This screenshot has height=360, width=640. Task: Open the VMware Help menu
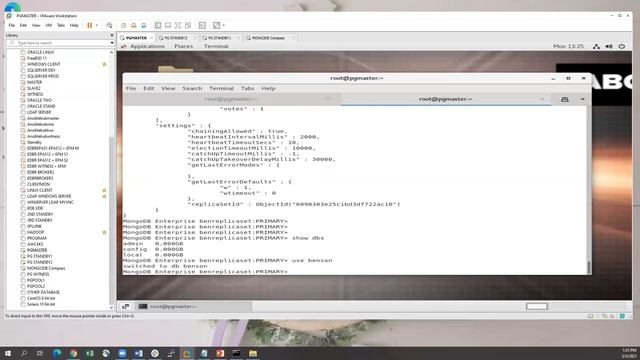point(74,25)
